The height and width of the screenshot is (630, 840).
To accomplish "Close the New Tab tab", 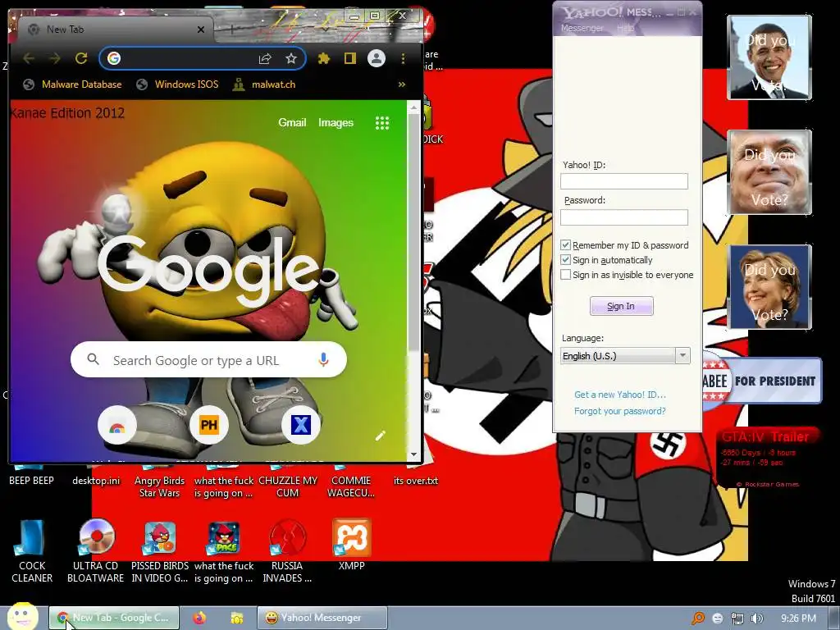I will [201, 30].
